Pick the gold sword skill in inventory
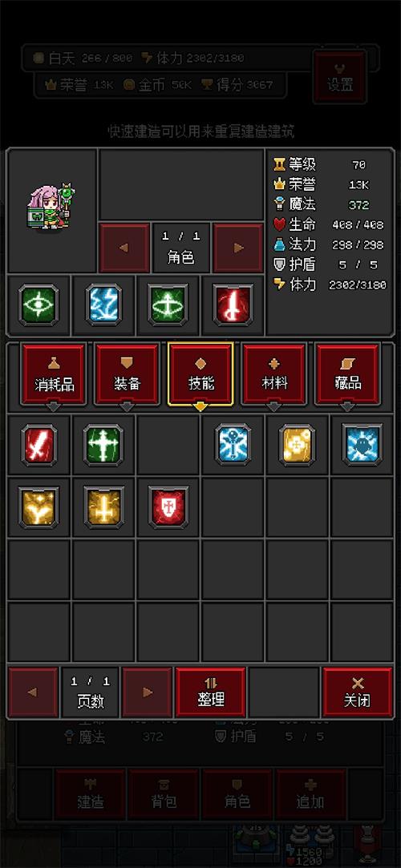The height and width of the screenshot is (868, 401). 103,507
